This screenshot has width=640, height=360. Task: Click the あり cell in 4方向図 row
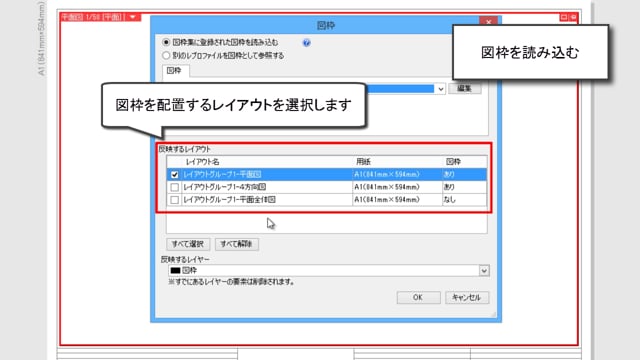(x=464, y=187)
